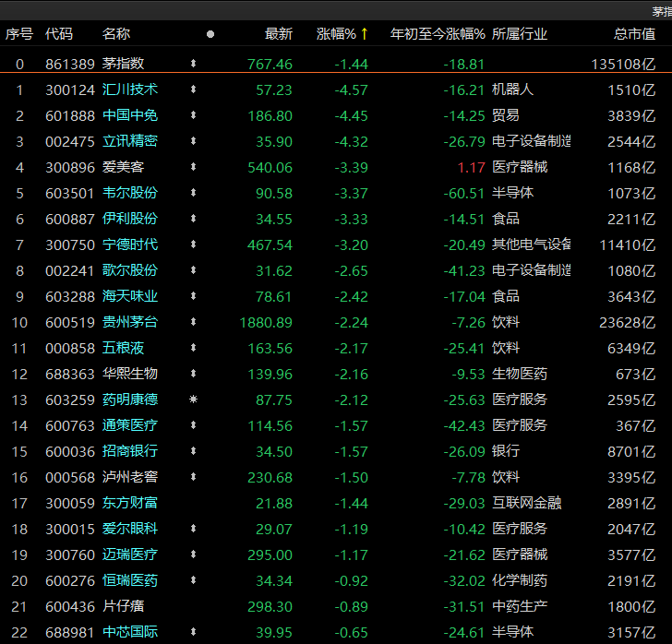The width and height of the screenshot is (672, 644).
Task: Click the up-down marker icon beside 宁德时代
Action: coord(193,244)
